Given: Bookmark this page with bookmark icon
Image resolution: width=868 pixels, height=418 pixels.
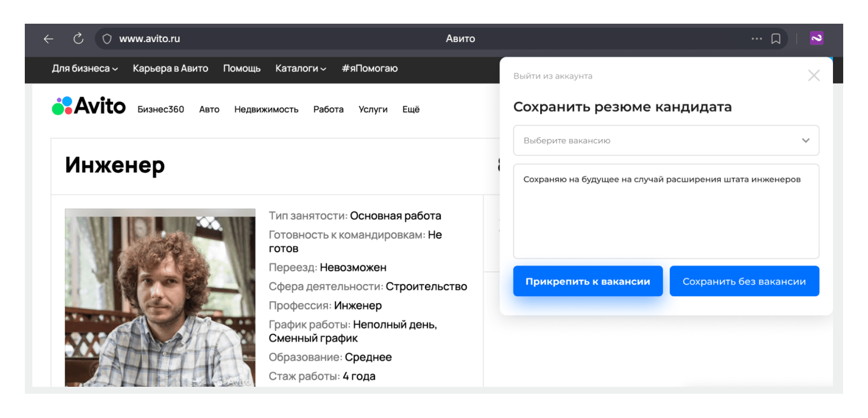Looking at the screenshot, I should click(776, 39).
